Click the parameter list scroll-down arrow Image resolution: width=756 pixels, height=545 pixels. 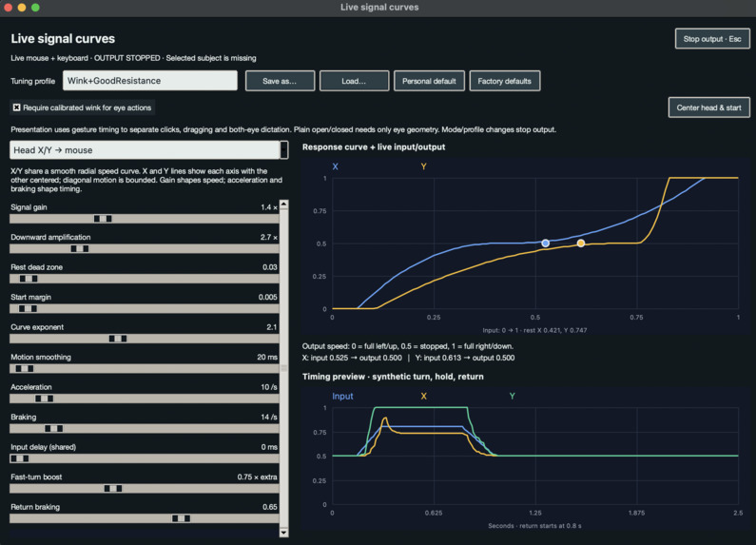284,533
